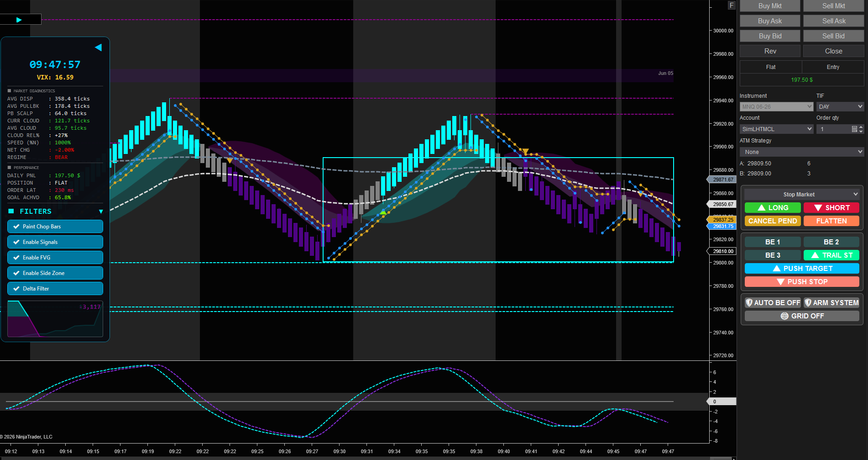
Task: Collapse the FILTERS section arrow
Action: pos(101,211)
